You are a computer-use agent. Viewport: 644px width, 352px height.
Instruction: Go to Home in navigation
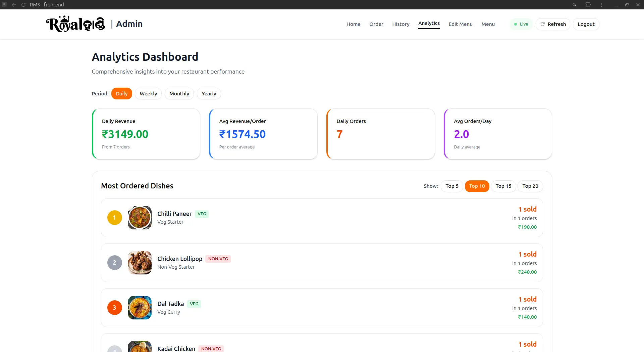(354, 24)
